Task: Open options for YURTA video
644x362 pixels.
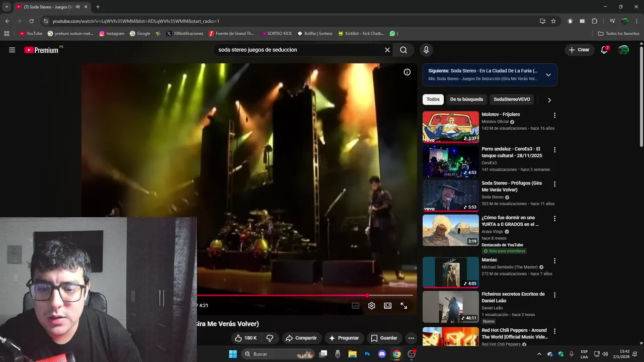Action: coord(554,219)
